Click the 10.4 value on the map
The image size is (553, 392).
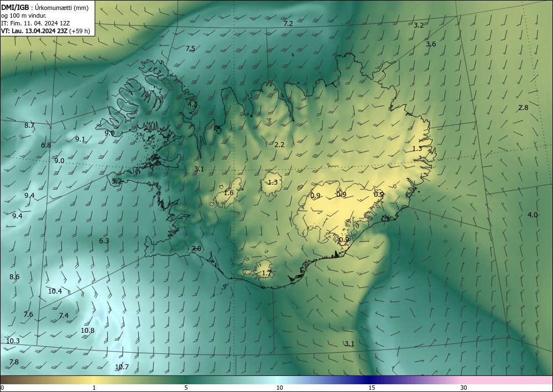[x=55, y=291]
